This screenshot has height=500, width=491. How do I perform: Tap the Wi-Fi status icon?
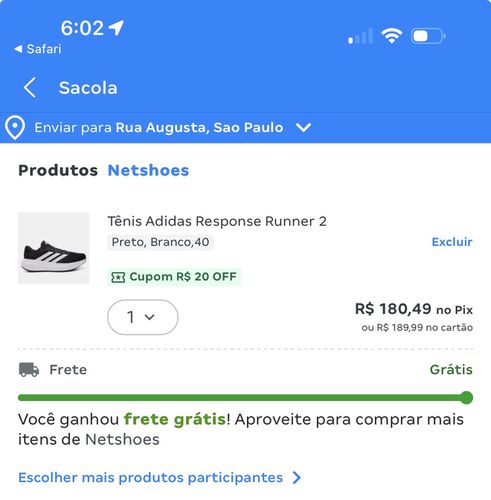tap(392, 35)
